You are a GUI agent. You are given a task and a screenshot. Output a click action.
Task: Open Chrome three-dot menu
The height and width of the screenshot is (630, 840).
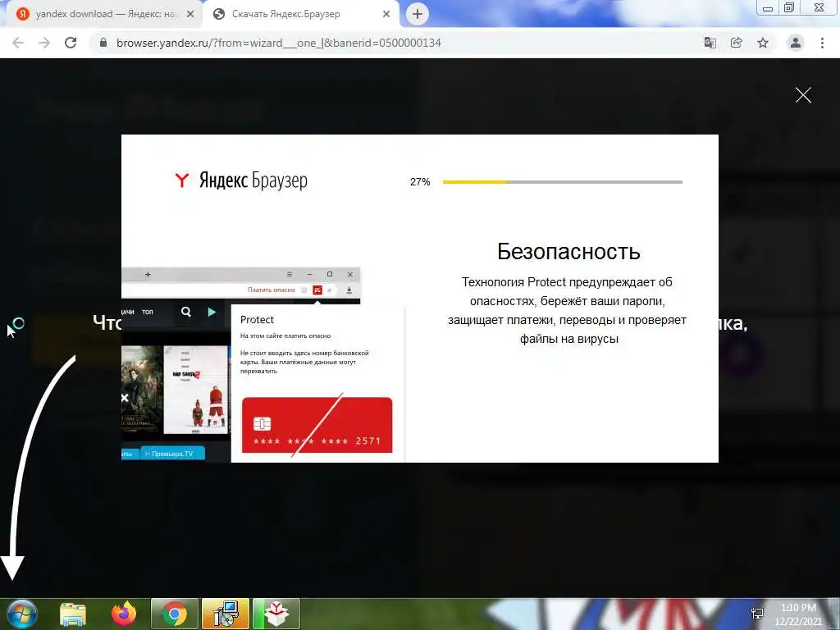click(x=822, y=43)
